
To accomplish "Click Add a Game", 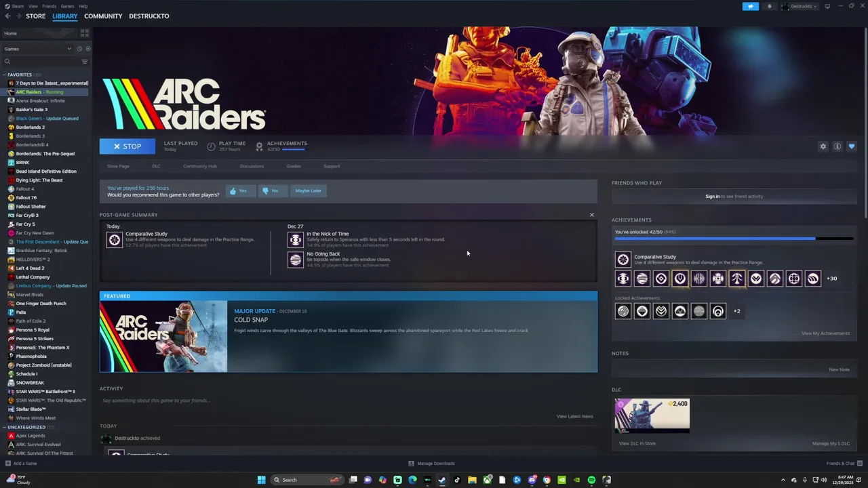I will [21, 464].
